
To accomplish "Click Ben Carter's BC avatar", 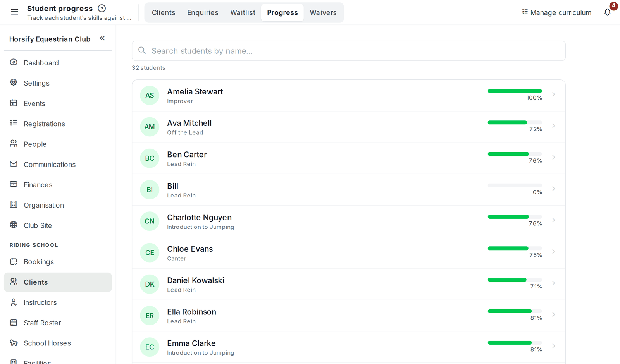I will click(150, 158).
